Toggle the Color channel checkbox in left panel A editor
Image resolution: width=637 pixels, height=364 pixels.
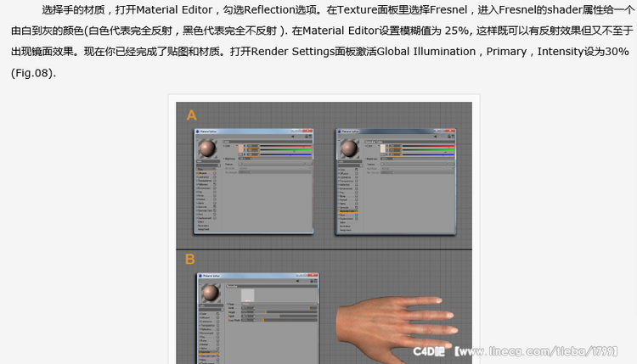click(x=215, y=171)
